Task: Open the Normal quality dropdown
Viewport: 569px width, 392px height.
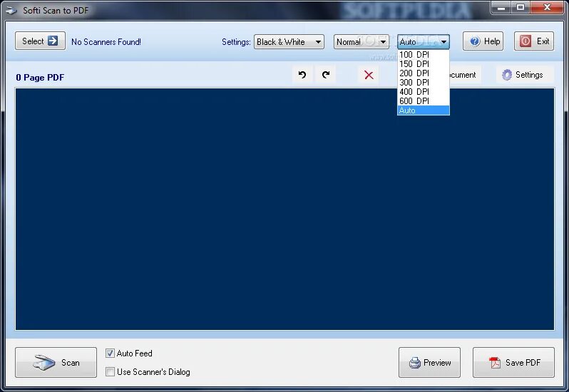Action: [x=361, y=42]
